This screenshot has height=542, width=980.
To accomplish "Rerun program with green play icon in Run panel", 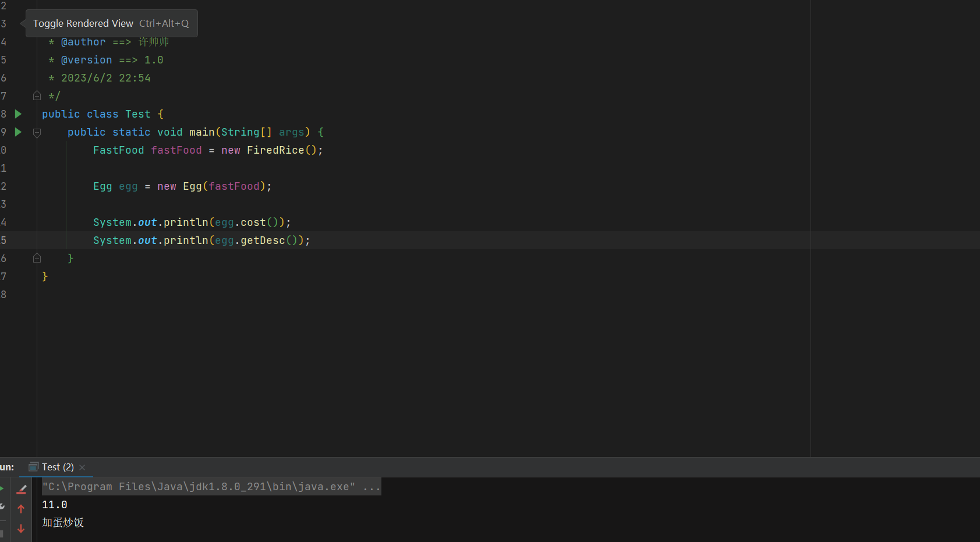I will [x=2, y=488].
